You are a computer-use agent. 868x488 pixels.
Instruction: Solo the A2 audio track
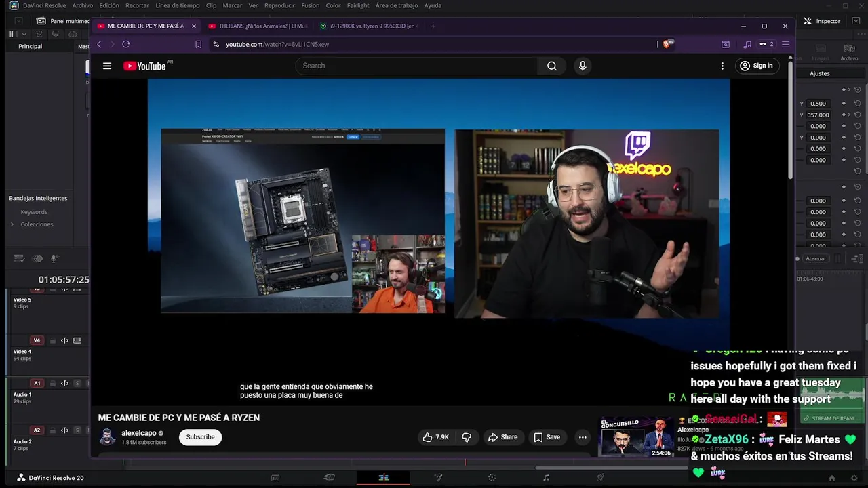77,430
